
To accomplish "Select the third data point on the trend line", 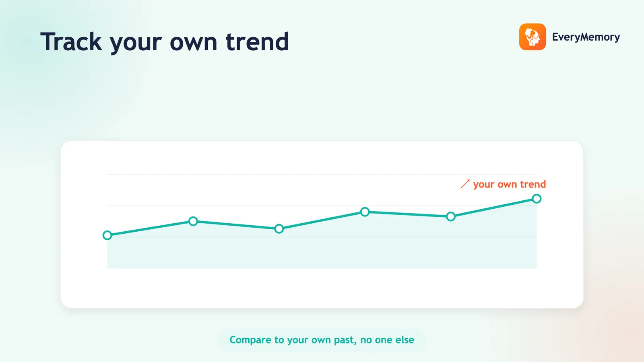I will tap(279, 229).
